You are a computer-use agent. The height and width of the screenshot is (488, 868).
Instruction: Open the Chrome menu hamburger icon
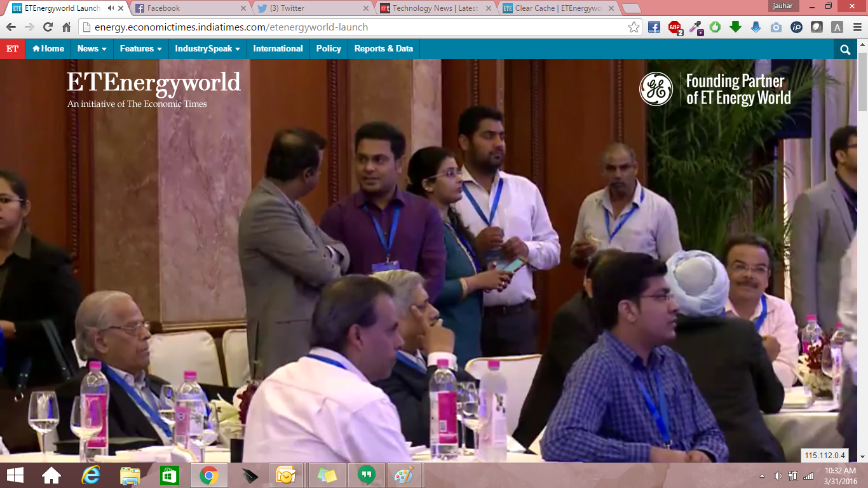tap(856, 27)
